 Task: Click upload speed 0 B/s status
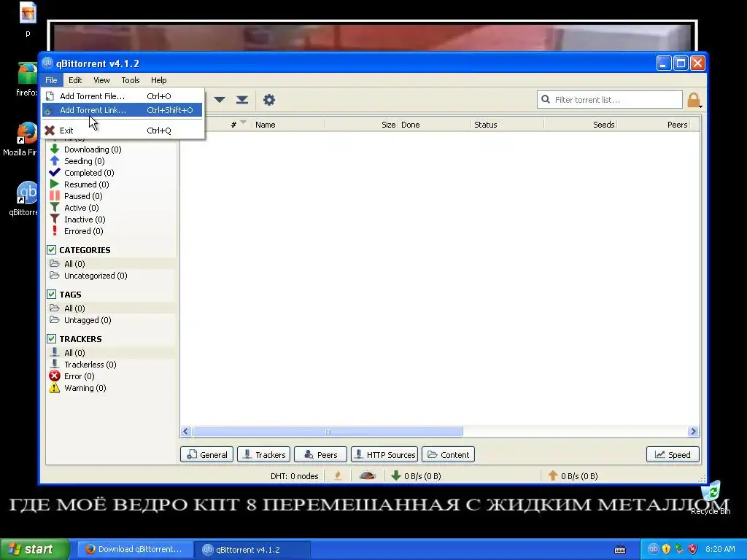573,476
